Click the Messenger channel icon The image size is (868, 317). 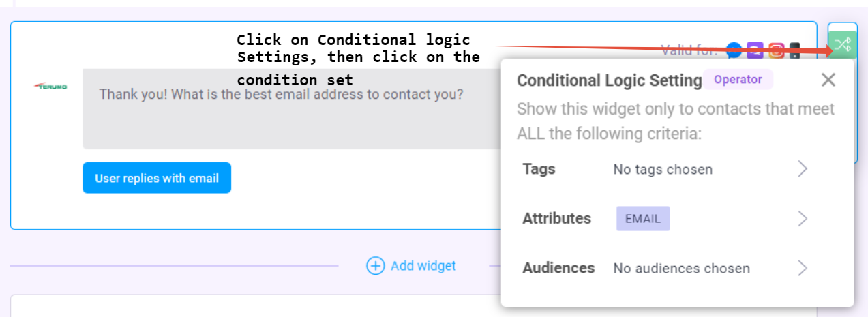click(734, 50)
